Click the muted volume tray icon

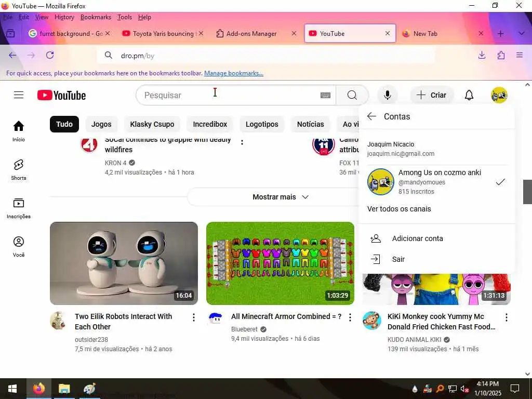[464, 389]
